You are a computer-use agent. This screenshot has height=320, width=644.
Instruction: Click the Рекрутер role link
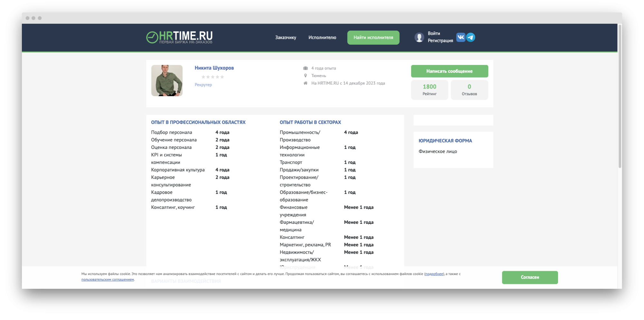point(203,85)
